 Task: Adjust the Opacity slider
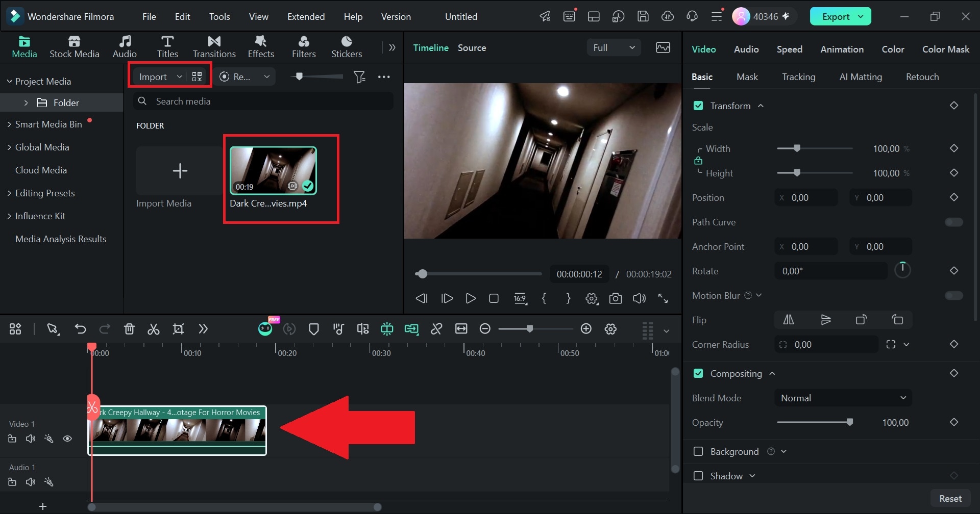pos(815,423)
